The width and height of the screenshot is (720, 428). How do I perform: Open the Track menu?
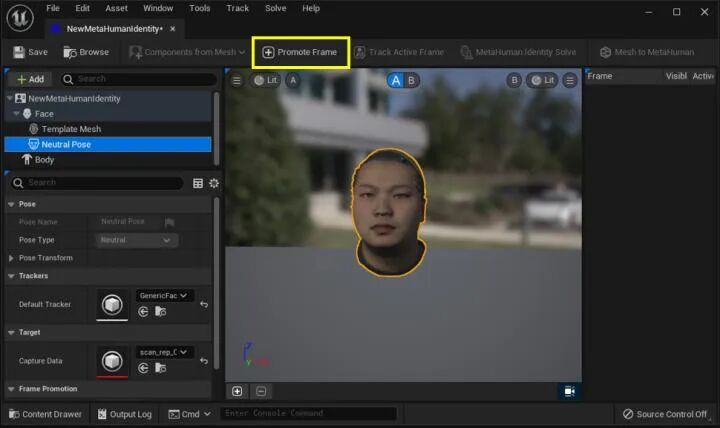pyautogui.click(x=237, y=8)
